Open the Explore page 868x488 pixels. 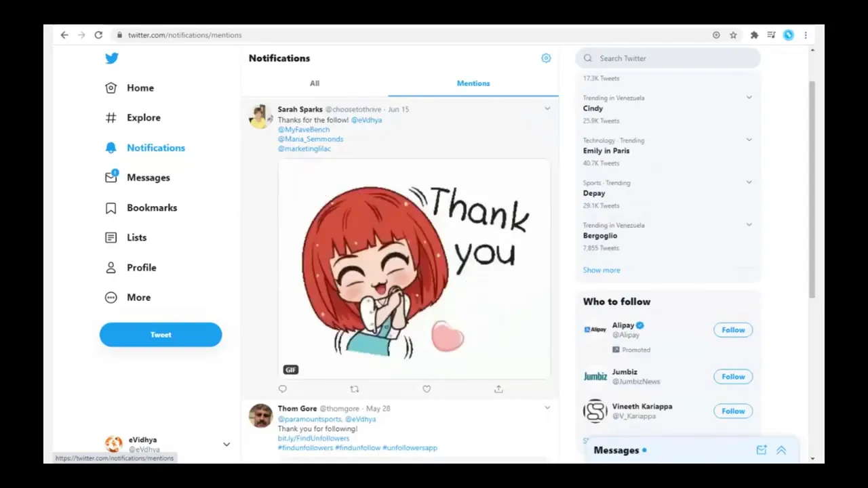tap(144, 118)
